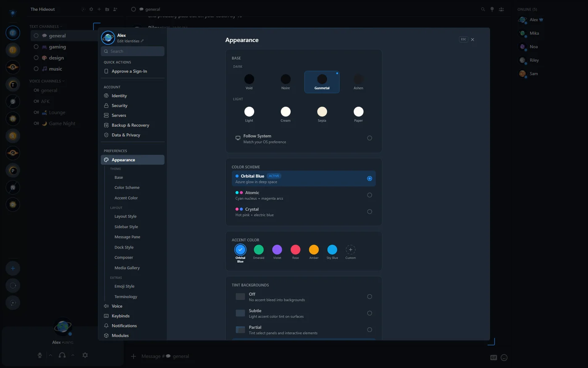Enable the Follow System radio option
588x368 pixels.
click(x=370, y=138)
